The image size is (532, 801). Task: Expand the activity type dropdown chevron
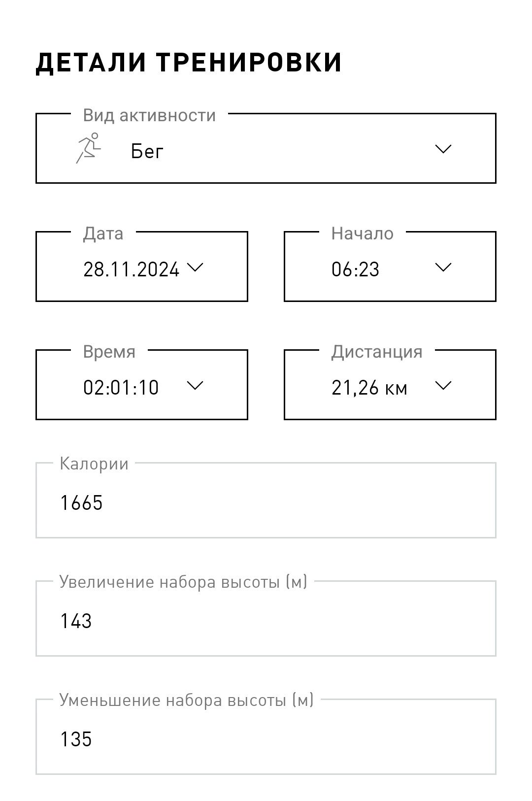pyautogui.click(x=443, y=149)
